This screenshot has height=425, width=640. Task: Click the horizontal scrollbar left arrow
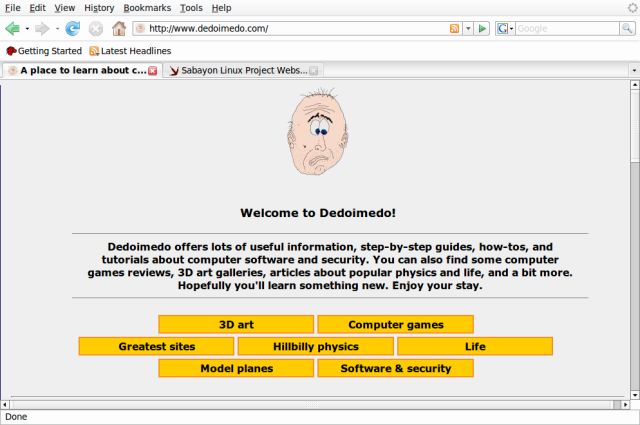pyautogui.click(x=4, y=405)
